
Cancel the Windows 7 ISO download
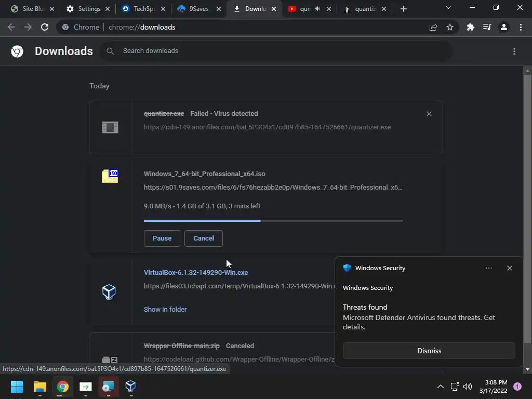pyautogui.click(x=204, y=238)
